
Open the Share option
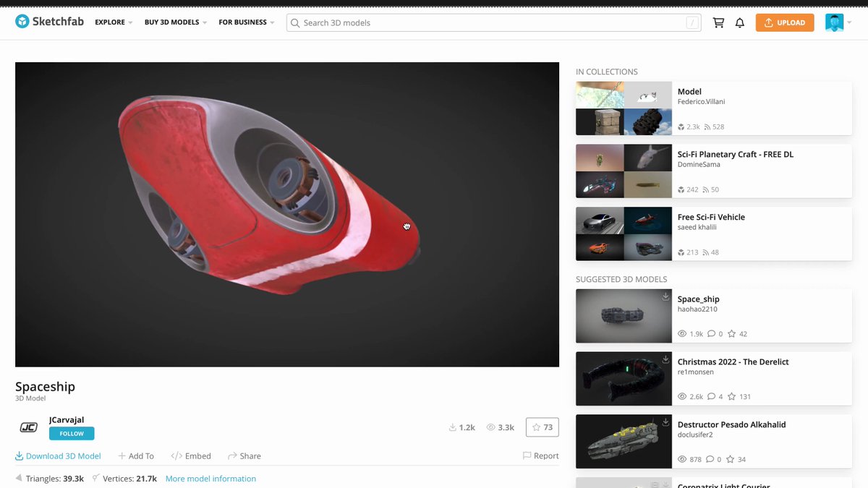244,456
